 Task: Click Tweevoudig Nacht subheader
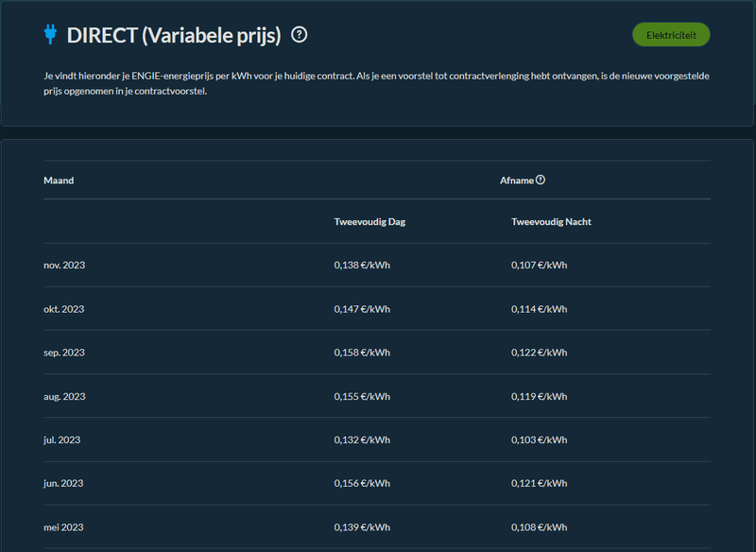point(551,222)
